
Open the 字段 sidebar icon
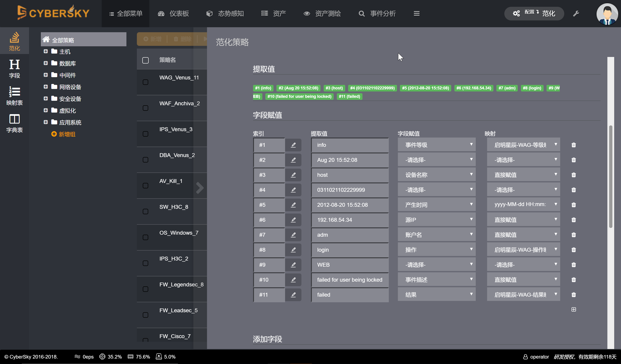click(x=14, y=69)
